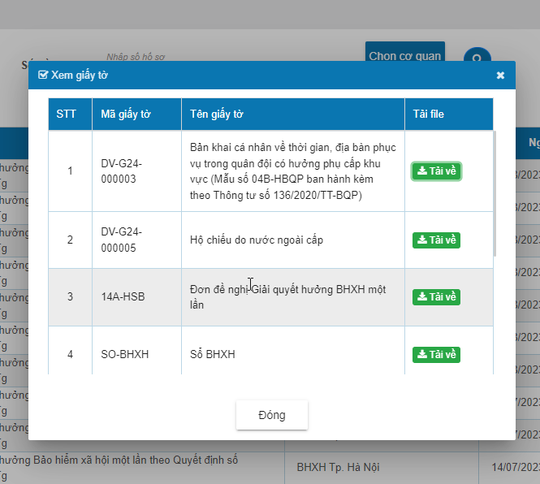Click the checkbox icon beside Xem giấy tờ
Screen dimensions: 540x484
(43, 75)
